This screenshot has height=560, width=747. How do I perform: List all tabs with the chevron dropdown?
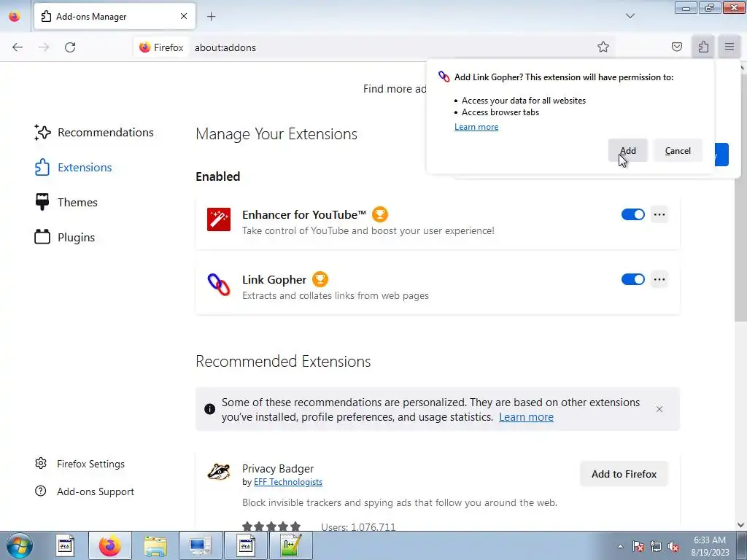point(630,16)
